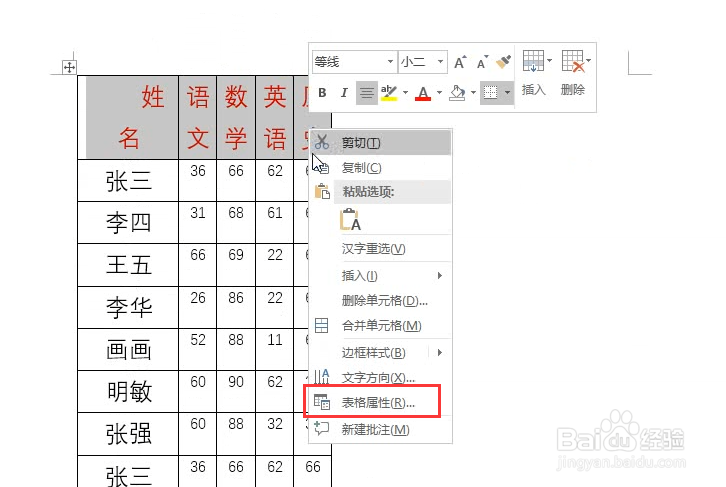Click the 删除 label in mini toolbar
The image size is (726, 487).
pyautogui.click(x=573, y=90)
